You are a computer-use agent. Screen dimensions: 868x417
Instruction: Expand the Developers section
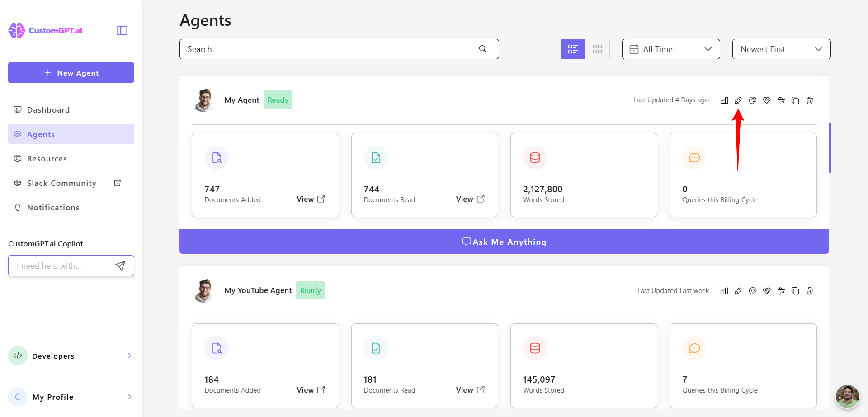130,355
